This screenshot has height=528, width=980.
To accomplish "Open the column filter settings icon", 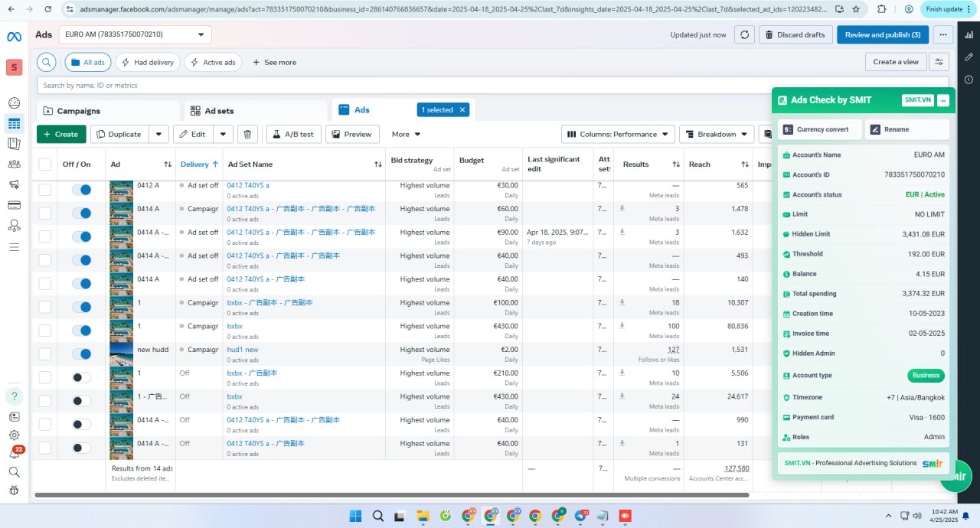I will (939, 62).
